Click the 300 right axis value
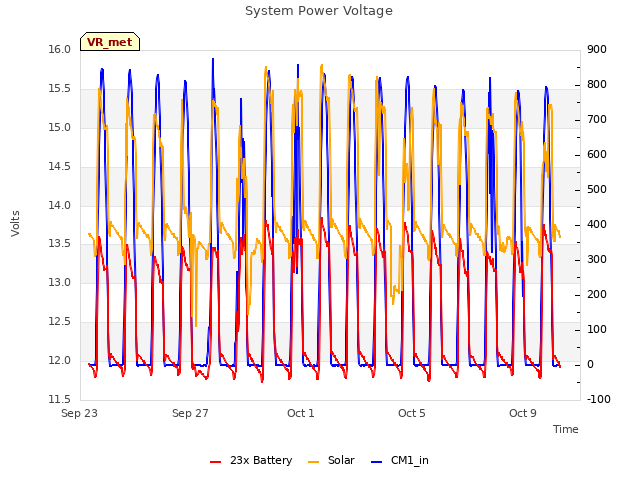This screenshot has width=640, height=480. 597,260
